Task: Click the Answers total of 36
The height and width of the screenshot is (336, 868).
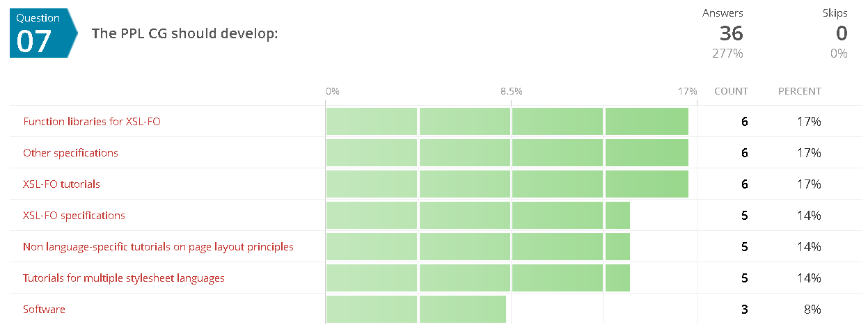Action: tap(731, 33)
